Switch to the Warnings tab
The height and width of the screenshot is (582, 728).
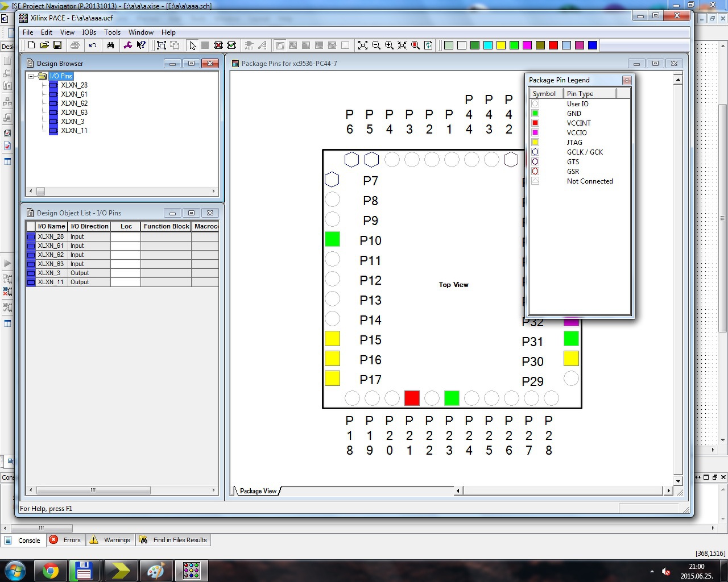(110, 540)
